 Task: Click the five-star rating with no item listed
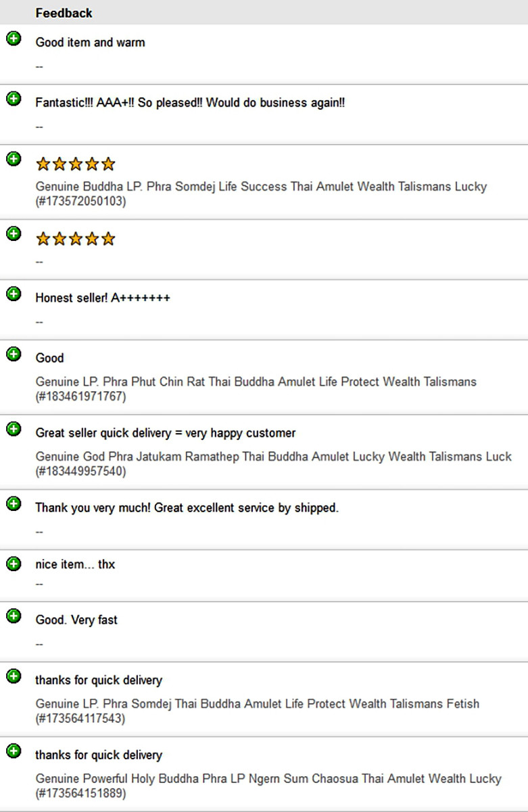[x=76, y=239]
